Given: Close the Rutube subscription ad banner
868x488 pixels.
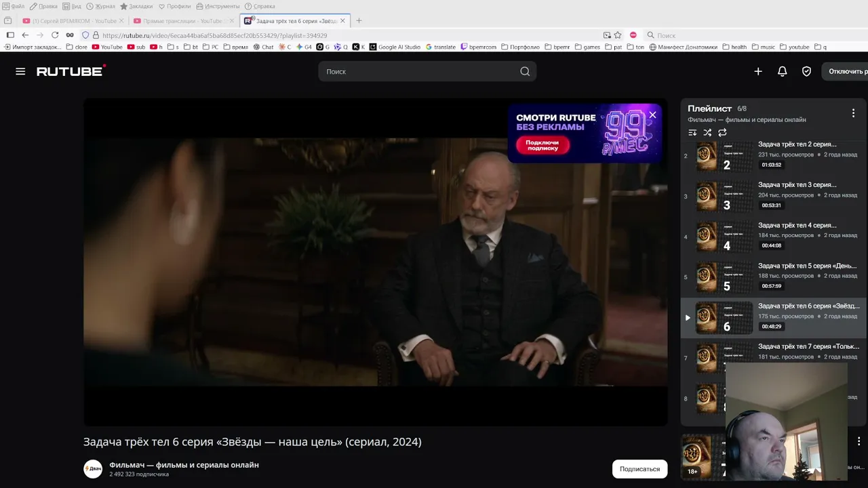Looking at the screenshot, I should click(x=652, y=115).
